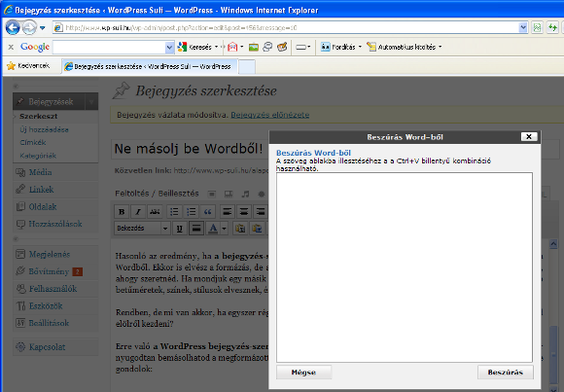Click the unordered bullet list icon
564x392 pixels.
(174, 212)
